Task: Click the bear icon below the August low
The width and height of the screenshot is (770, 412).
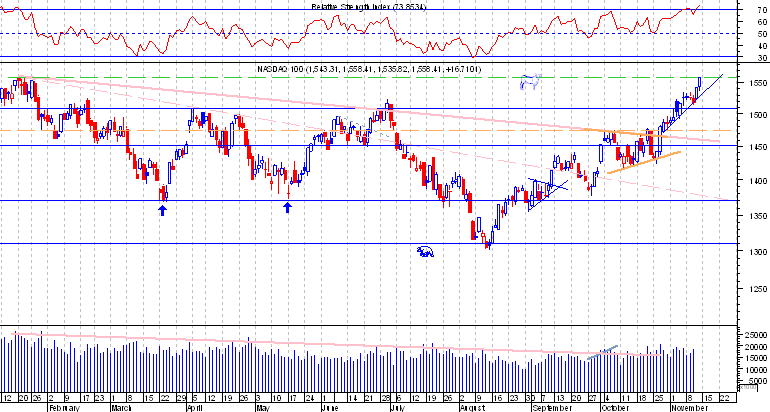Action: 425,252
